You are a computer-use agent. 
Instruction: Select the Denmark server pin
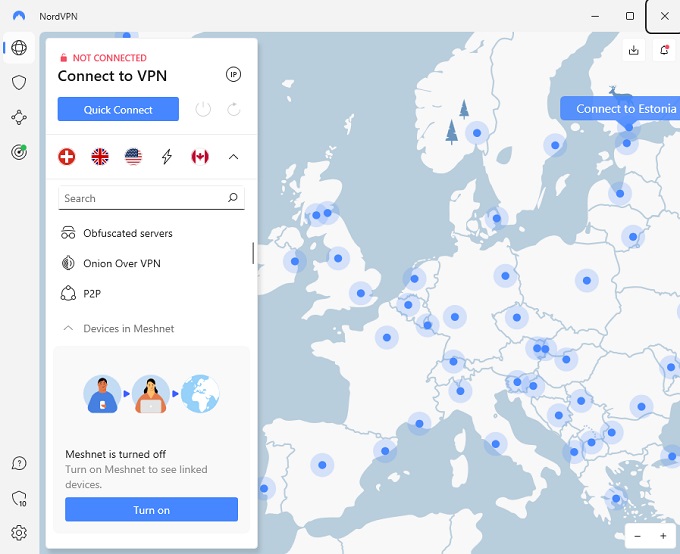pyautogui.click(x=497, y=218)
